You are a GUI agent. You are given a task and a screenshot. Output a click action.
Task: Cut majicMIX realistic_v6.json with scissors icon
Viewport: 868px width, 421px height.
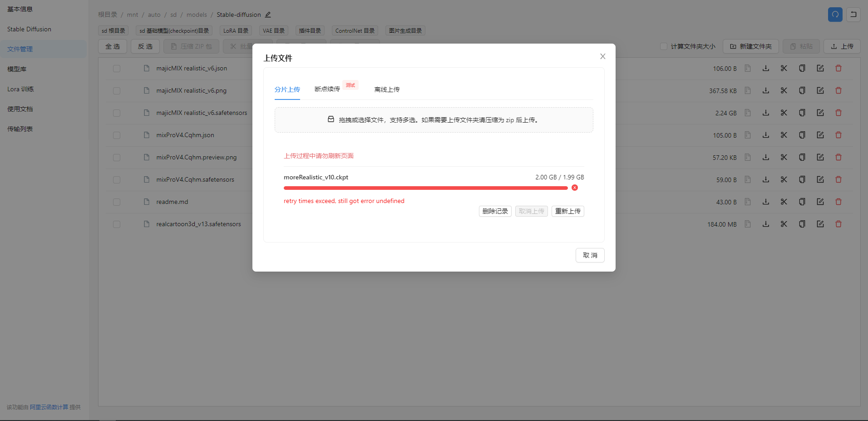coord(784,69)
